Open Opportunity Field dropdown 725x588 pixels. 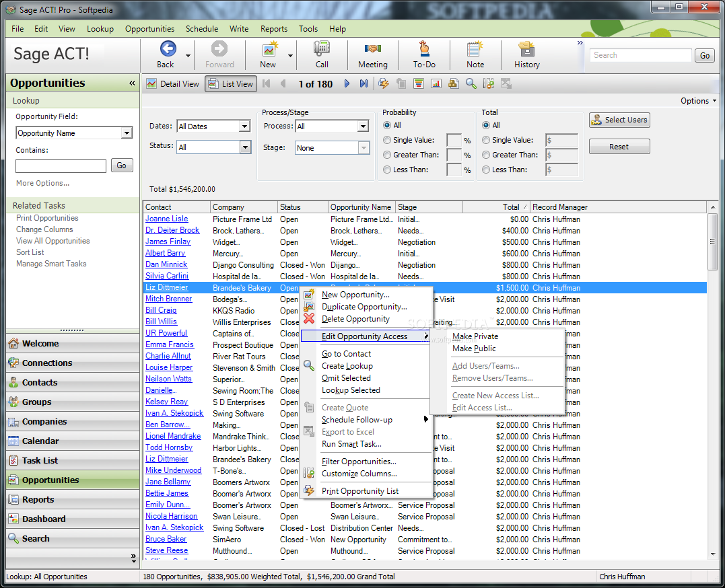click(127, 133)
